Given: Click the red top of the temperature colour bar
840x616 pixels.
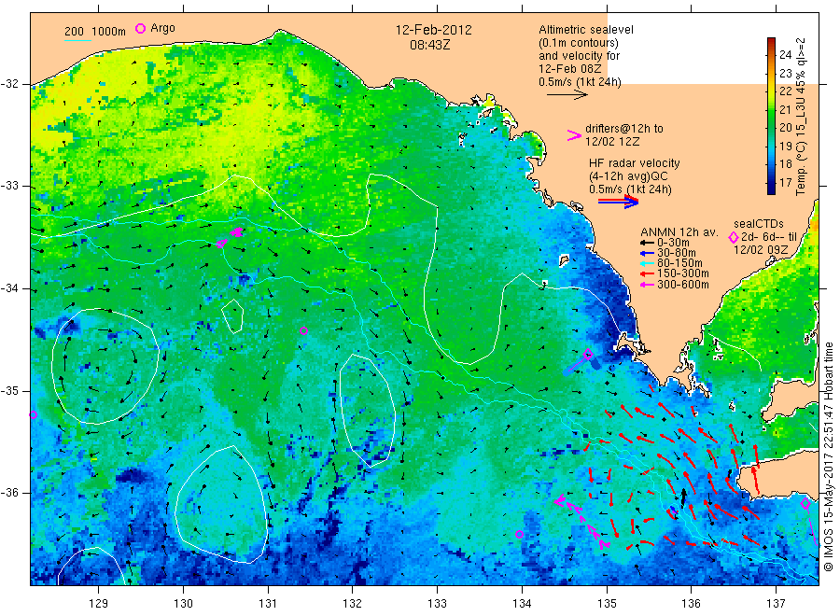Looking at the screenshot, I should [772, 41].
